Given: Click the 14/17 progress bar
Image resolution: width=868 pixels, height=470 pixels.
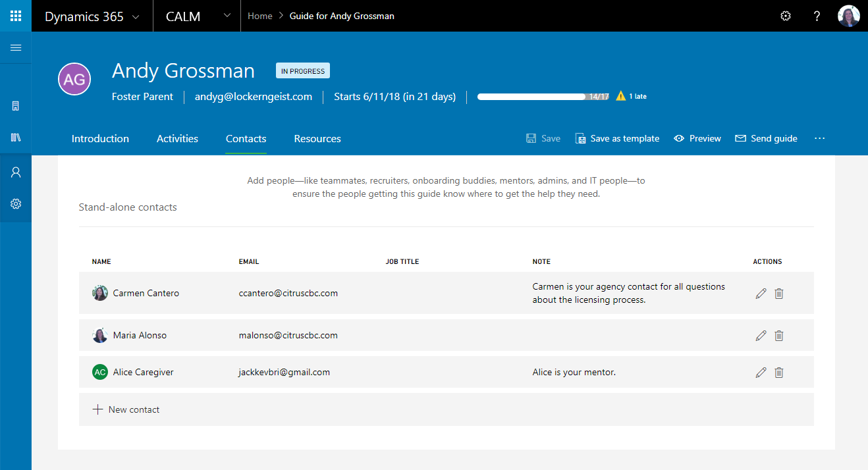Looking at the screenshot, I should [x=544, y=97].
